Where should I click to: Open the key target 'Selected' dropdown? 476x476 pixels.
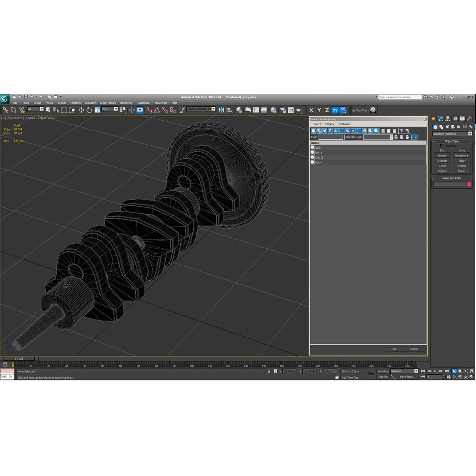pos(404,371)
